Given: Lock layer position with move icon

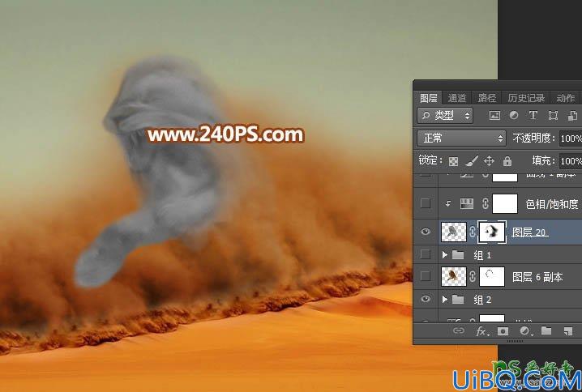Looking at the screenshot, I should pos(490,161).
